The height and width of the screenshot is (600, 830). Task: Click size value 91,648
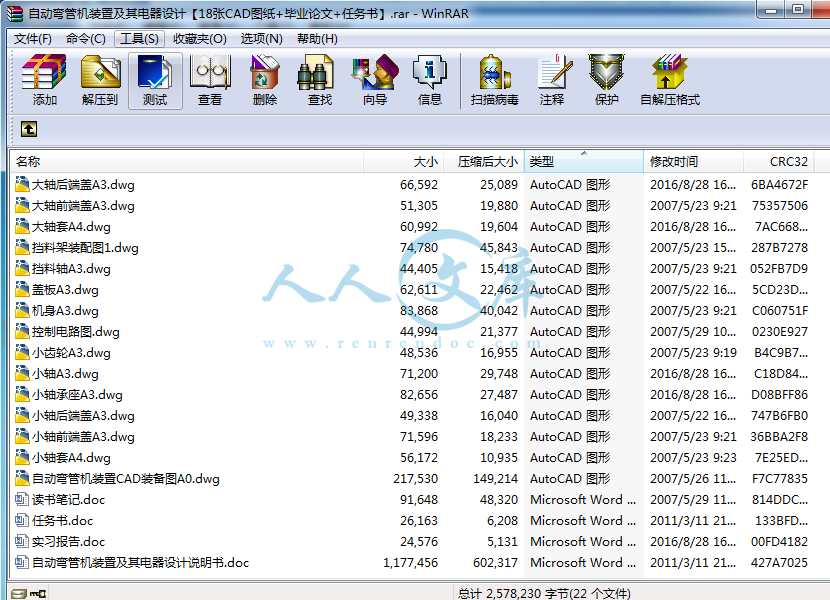[419, 499]
